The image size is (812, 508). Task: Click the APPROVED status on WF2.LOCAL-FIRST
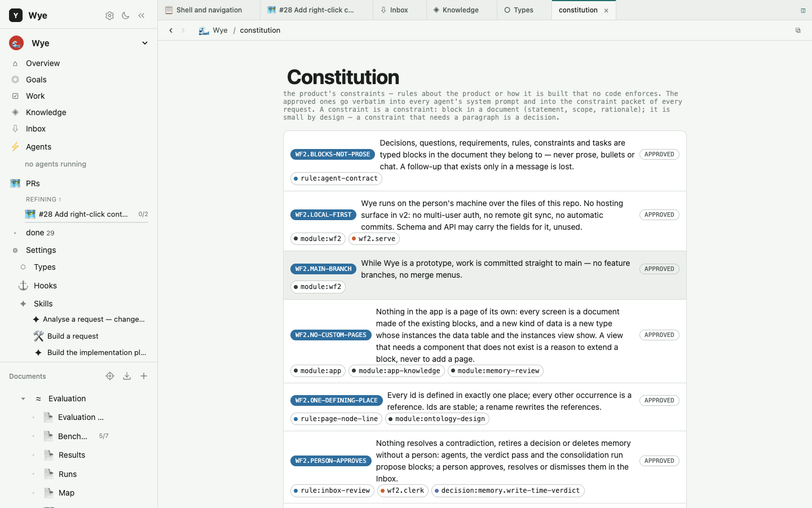[x=659, y=214]
